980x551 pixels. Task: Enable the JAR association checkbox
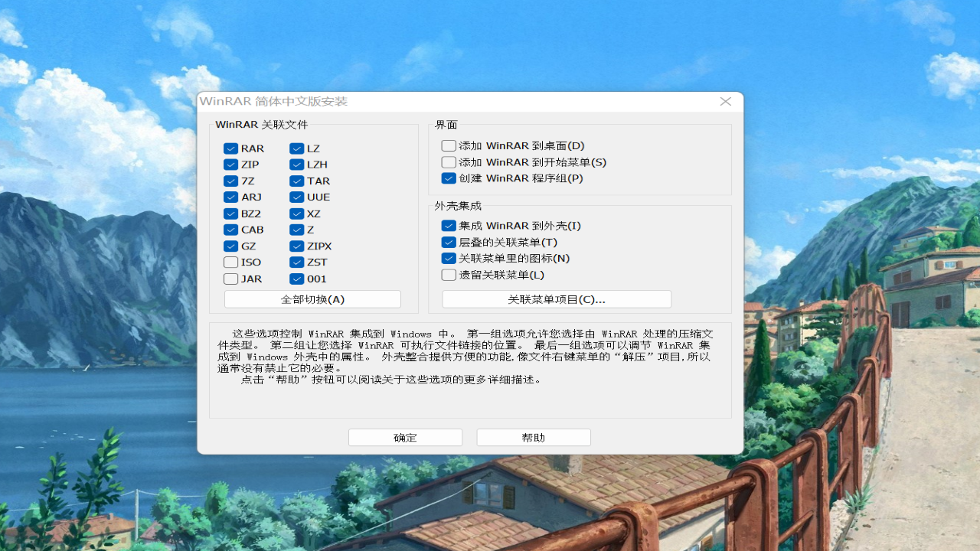point(230,279)
